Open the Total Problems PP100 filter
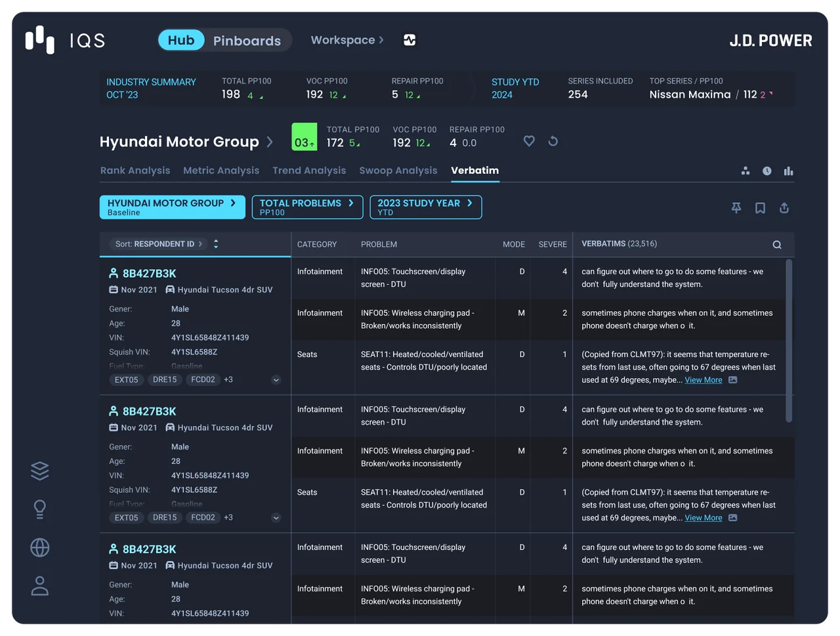The height and width of the screenshot is (636, 840). 307,207
